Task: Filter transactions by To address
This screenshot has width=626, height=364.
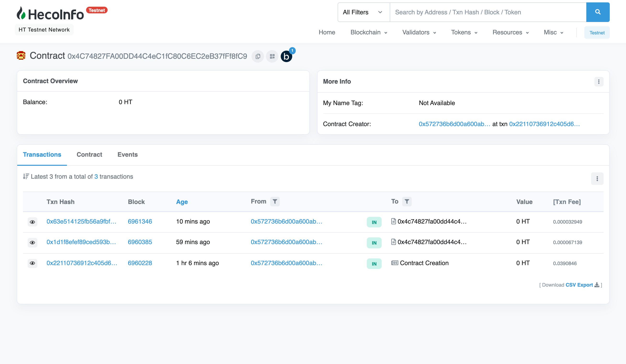Action: (x=407, y=202)
